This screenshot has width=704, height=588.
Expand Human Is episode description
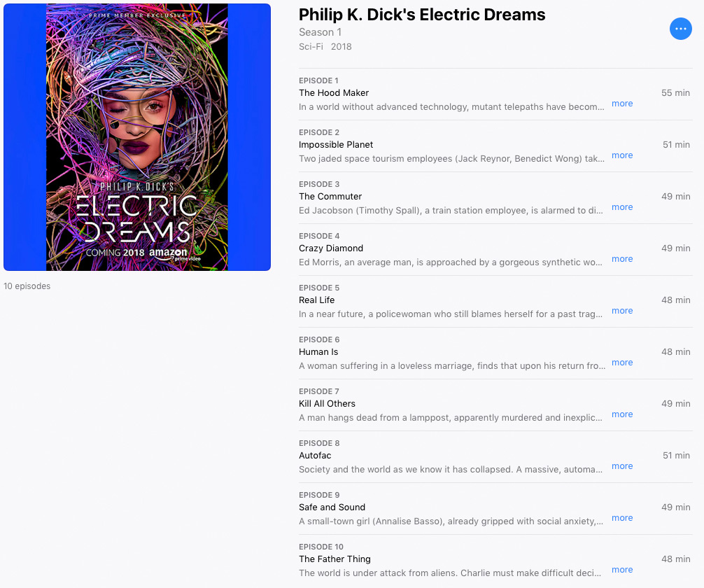pos(622,363)
